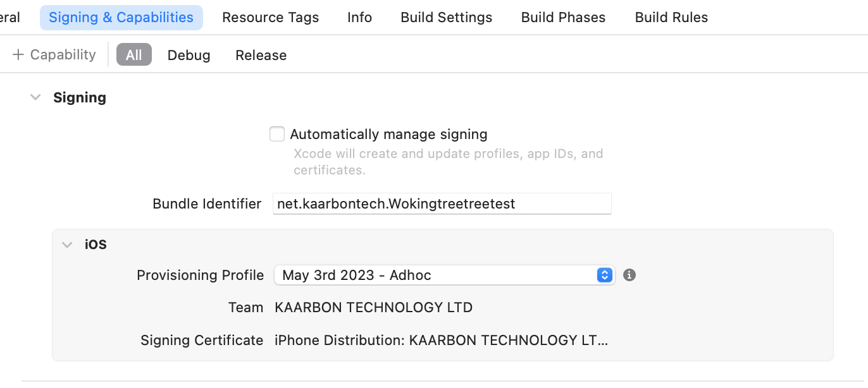This screenshot has width=868, height=388.
Task: Switch to the Build Rules tab
Action: [671, 18]
